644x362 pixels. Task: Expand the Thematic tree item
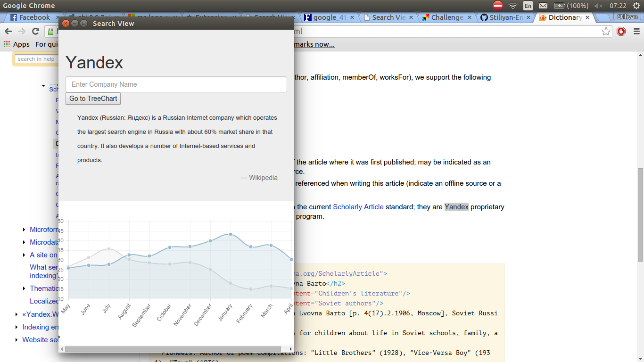(x=24, y=288)
